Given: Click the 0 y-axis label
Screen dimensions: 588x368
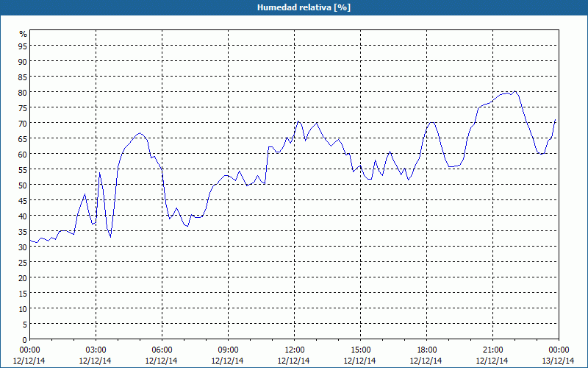Looking at the screenshot, I should [25, 340].
